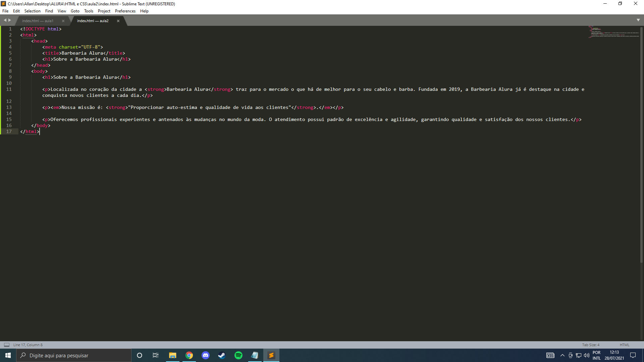The width and height of the screenshot is (644, 362).
Task: Click the File menu
Action: [6, 11]
